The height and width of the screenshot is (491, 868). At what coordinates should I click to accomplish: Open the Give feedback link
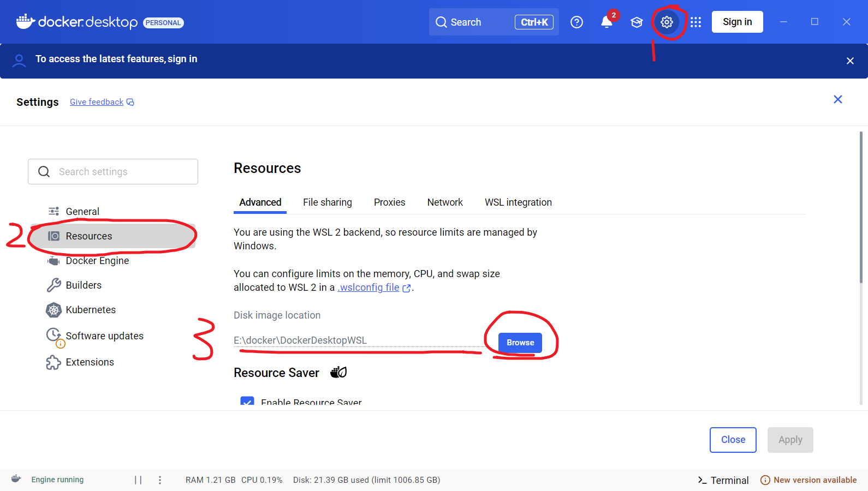coord(97,102)
